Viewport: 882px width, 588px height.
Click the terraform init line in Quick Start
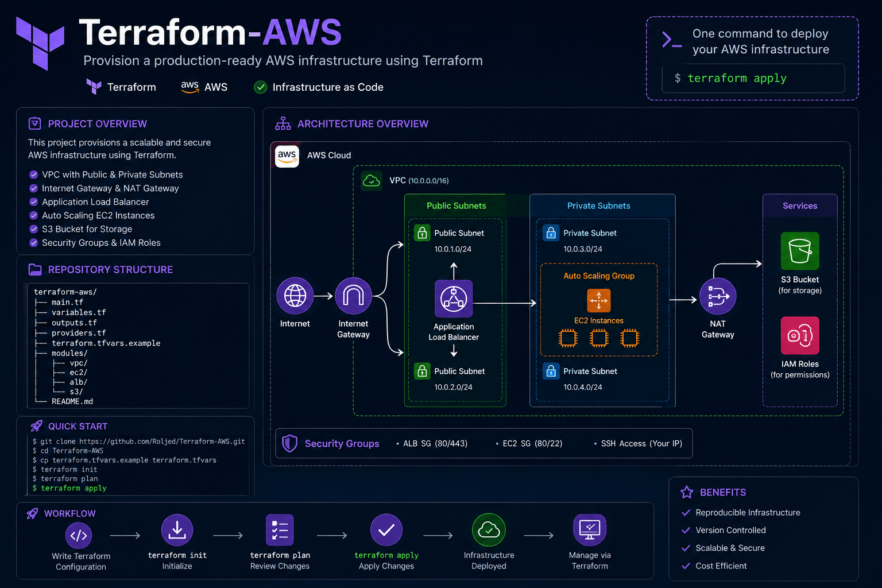coord(65,469)
